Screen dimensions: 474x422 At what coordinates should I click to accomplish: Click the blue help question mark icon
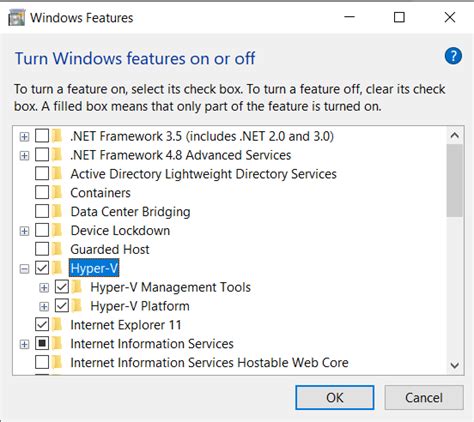click(453, 56)
